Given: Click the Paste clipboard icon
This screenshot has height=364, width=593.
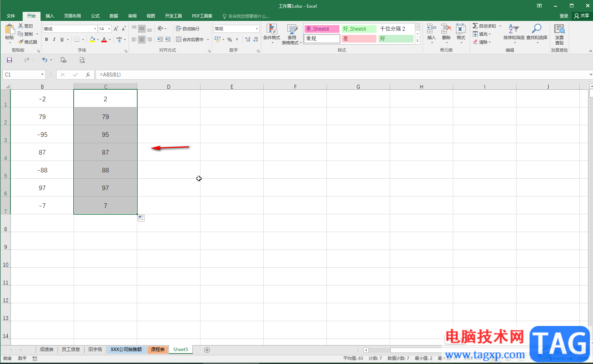Looking at the screenshot, I should (x=9, y=30).
